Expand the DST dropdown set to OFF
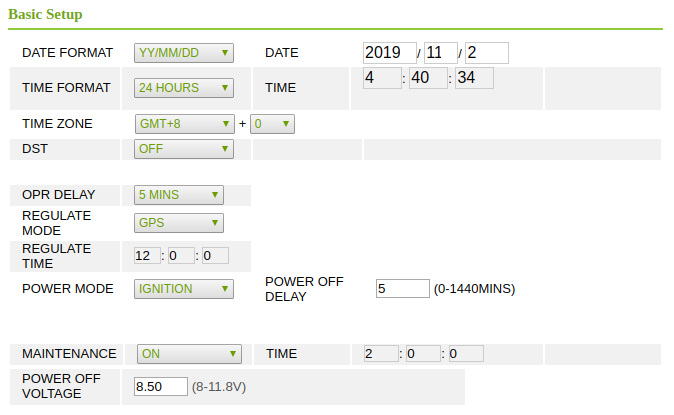The image size is (674, 415). pyautogui.click(x=184, y=149)
